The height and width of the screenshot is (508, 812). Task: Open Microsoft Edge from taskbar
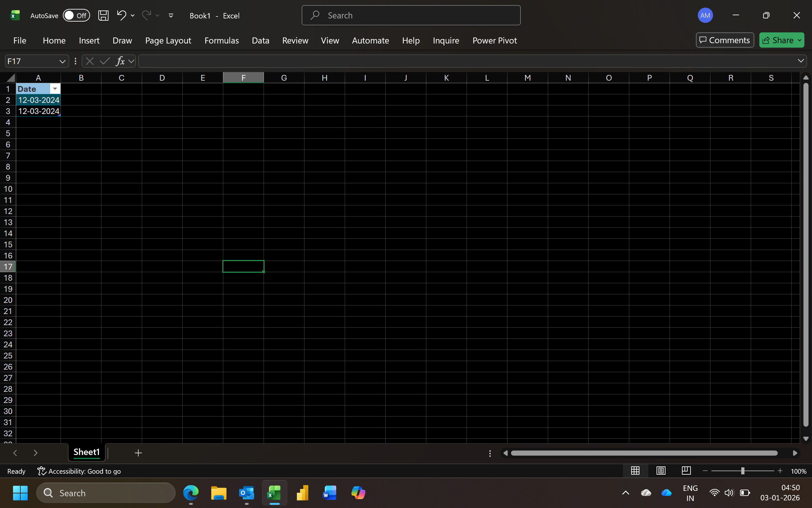(x=191, y=493)
